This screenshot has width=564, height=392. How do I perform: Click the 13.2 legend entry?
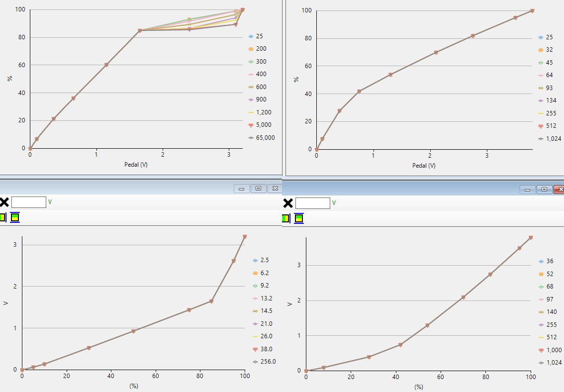262,298
